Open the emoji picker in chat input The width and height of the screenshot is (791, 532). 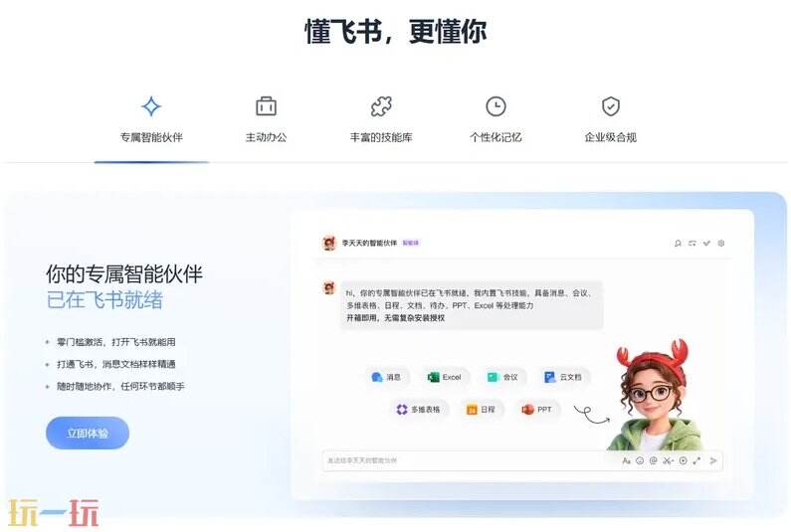[640, 460]
